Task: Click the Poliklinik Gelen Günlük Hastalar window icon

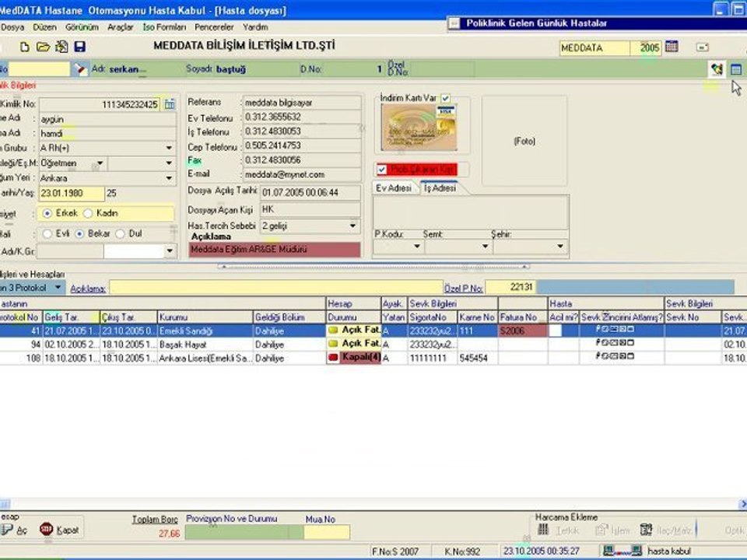Action: click(x=454, y=23)
